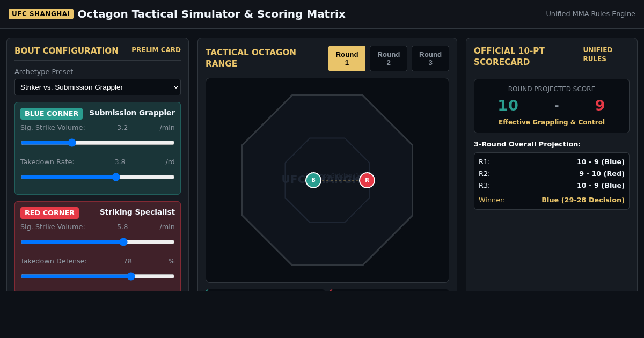This screenshot has height=338, width=644.
Task: Click the R1 10 - 9 (Blue) row
Action: [x=552, y=162]
